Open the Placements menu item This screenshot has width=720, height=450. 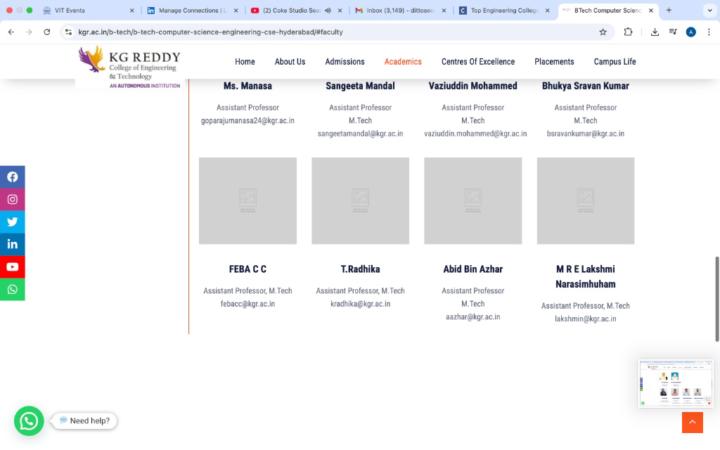[x=554, y=62]
